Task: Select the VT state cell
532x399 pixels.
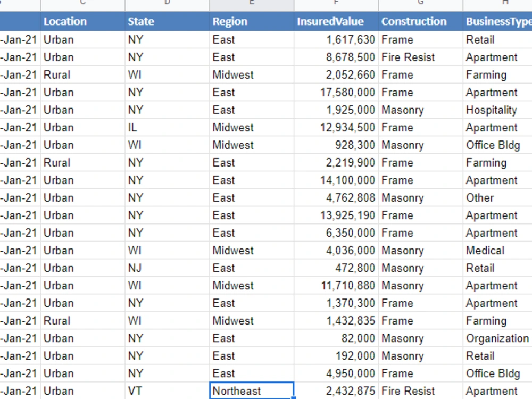Action: 167,391
